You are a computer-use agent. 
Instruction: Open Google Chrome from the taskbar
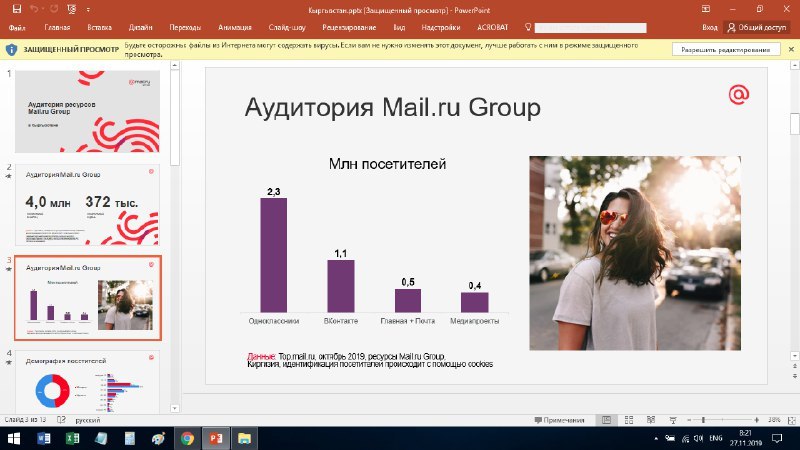click(187, 438)
